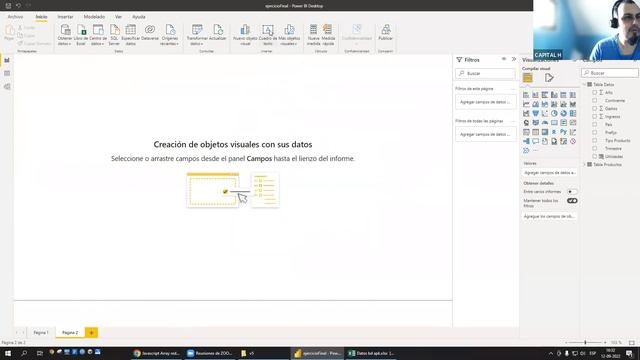The image size is (640, 360).
Task: Select the scatter chart visual
Action: coord(545,113)
